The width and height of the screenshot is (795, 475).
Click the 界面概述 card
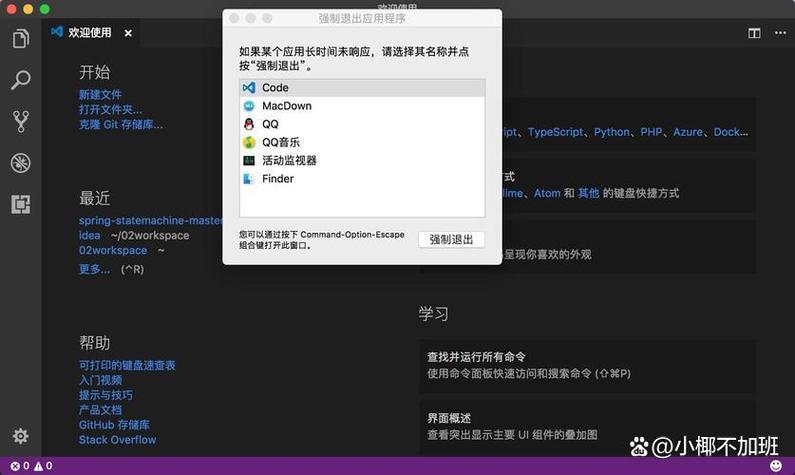point(587,427)
